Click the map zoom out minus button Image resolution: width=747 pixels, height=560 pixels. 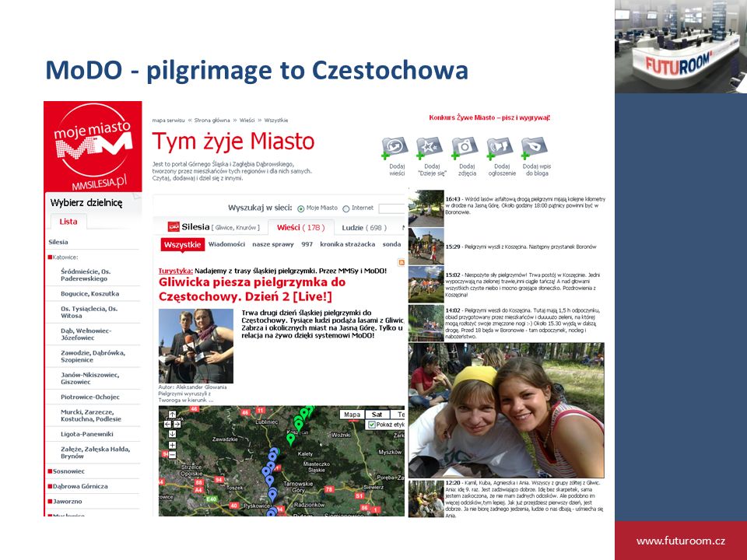[173, 455]
